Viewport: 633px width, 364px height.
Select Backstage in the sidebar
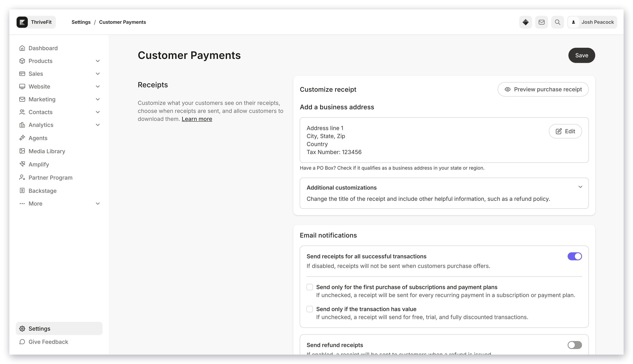click(x=59, y=191)
